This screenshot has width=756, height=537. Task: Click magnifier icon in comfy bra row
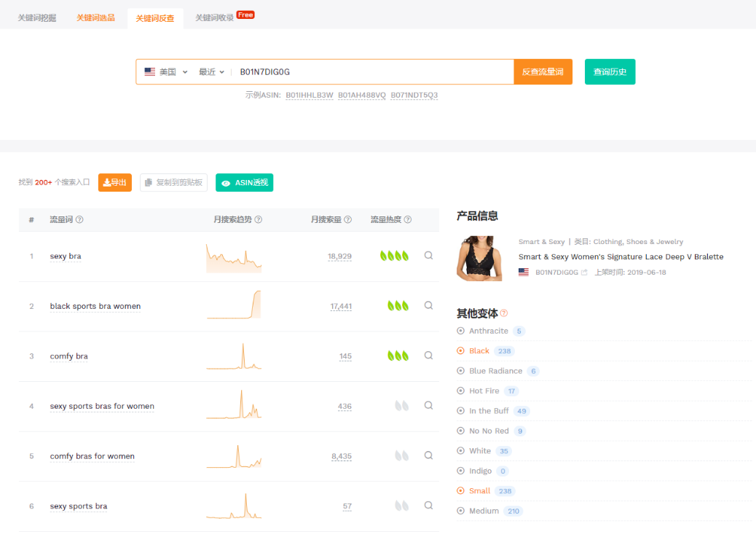click(428, 356)
